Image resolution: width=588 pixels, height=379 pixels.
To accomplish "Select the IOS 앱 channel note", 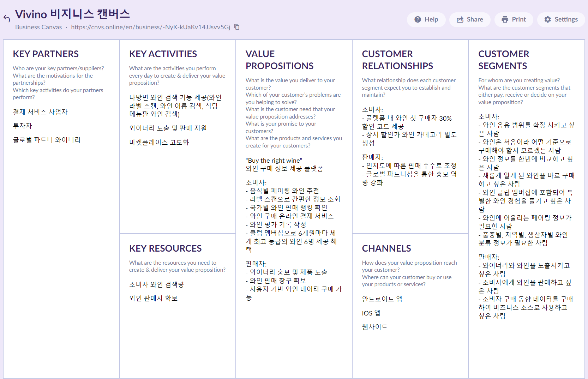I will (371, 313).
